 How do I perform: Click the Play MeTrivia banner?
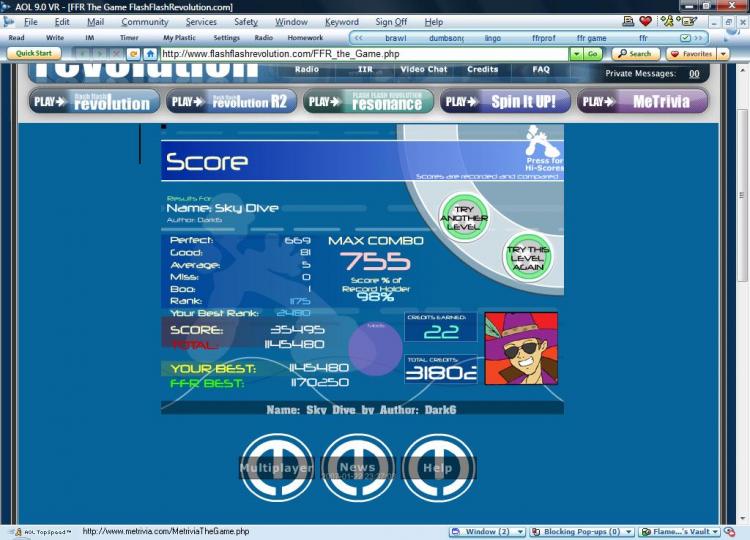[x=642, y=101]
